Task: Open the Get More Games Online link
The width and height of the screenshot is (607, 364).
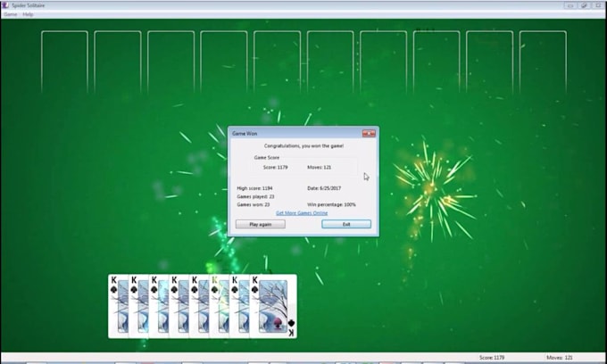Action: [302, 213]
